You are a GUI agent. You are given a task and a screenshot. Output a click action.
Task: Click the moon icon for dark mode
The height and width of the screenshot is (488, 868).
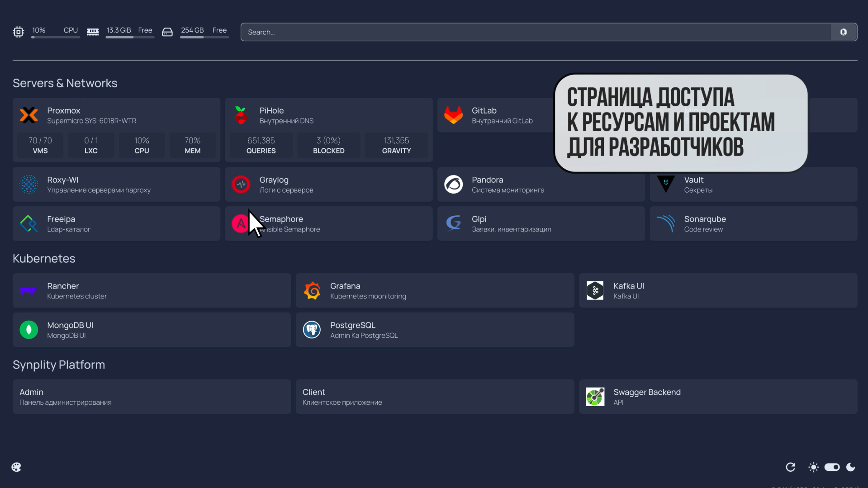click(851, 467)
